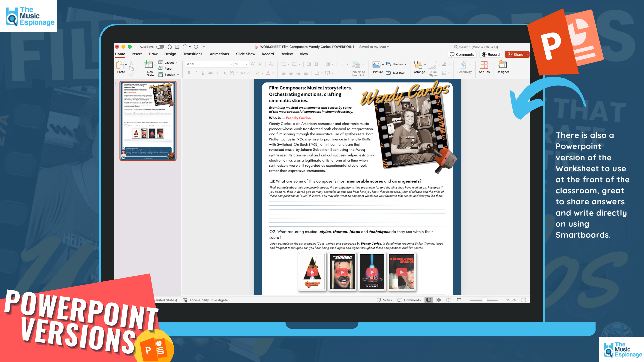This screenshot has width=644, height=362.
Task: Fit slide to window icon
Action: [523, 300]
